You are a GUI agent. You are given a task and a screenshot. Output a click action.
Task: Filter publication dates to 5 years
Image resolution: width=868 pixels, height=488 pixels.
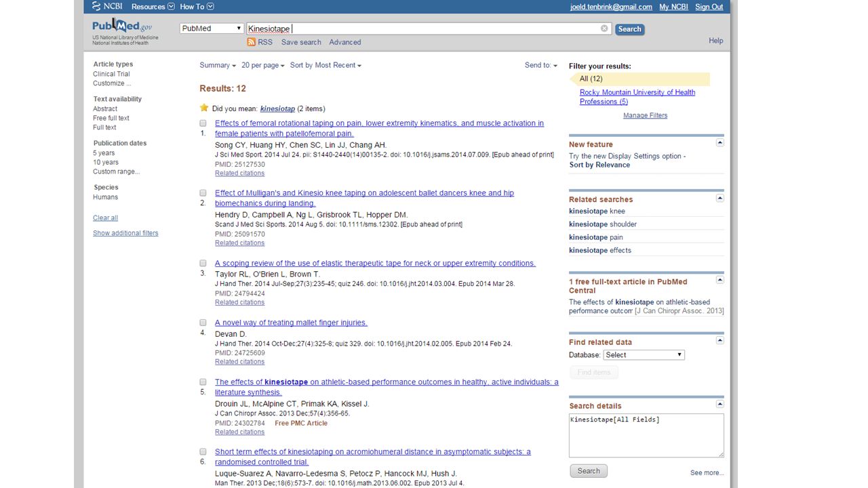(x=104, y=152)
